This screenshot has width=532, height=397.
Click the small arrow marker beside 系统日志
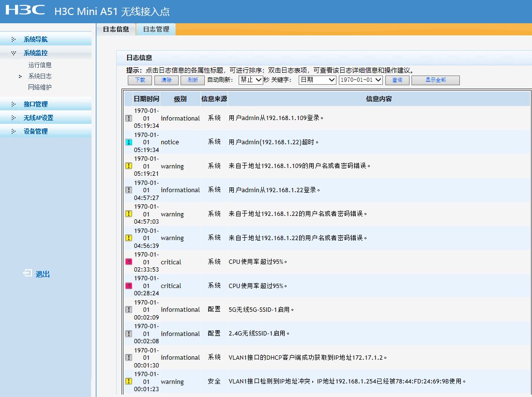click(20, 76)
